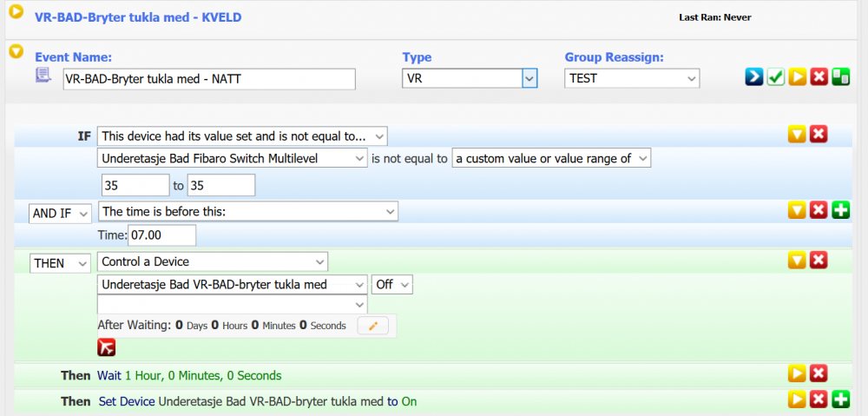
Task: Click the green copy event icon
Action: [840, 77]
